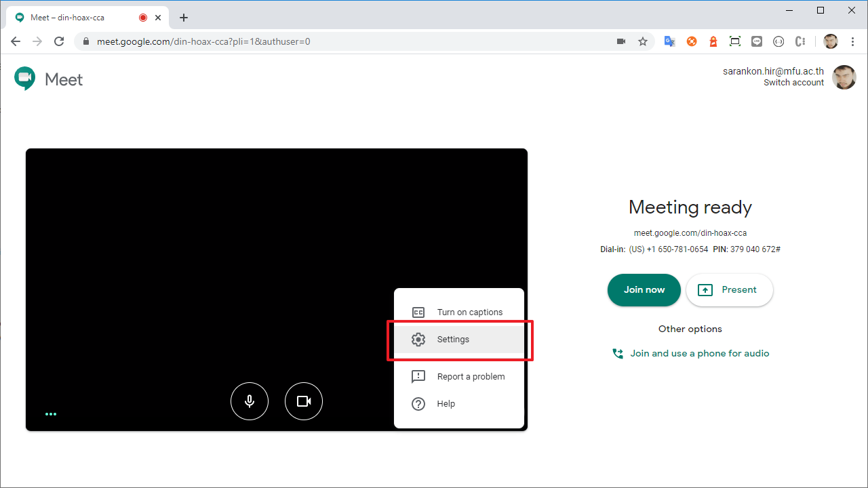Click the Report a problem exclamation icon
This screenshot has width=868, height=488.
tap(418, 377)
